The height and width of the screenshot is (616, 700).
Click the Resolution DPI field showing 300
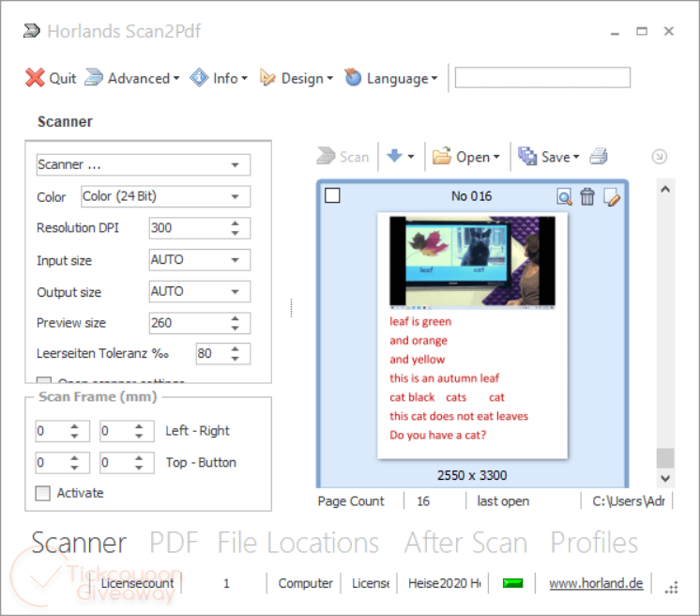pyautogui.click(x=189, y=228)
